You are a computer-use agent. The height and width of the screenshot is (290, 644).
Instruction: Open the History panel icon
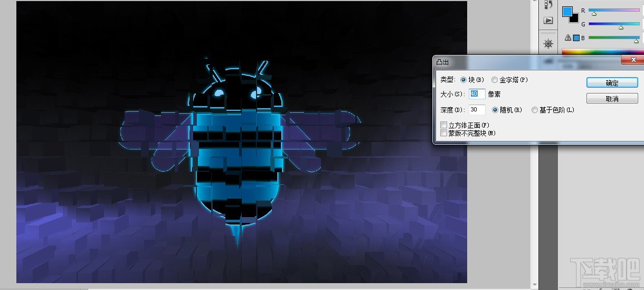click(x=548, y=5)
